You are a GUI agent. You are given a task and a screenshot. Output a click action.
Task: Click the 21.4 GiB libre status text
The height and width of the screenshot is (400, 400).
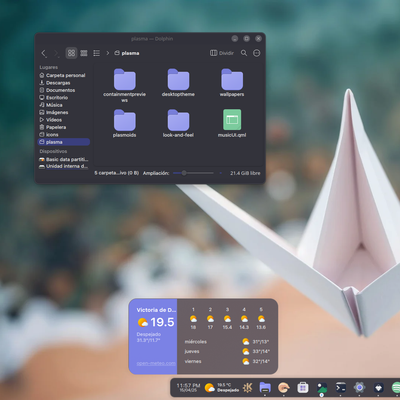pyautogui.click(x=245, y=173)
